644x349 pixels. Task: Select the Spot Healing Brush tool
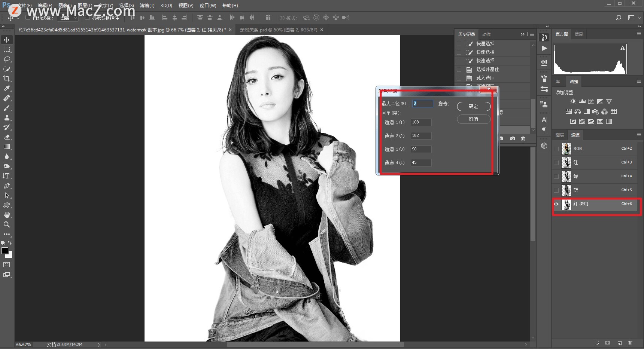7,98
